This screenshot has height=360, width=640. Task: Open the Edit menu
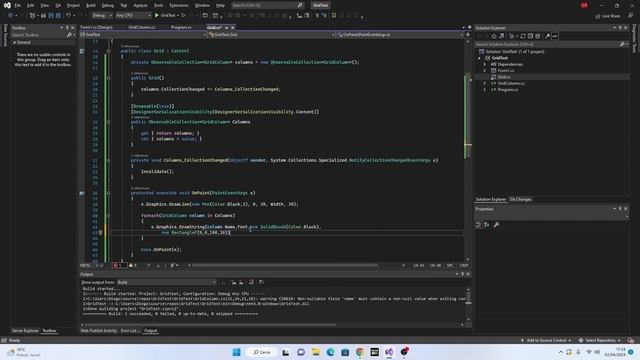(x=31, y=5)
